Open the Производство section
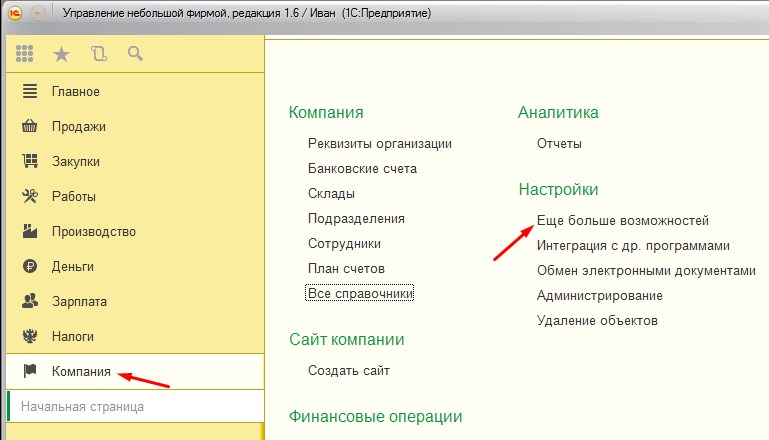 point(94,232)
